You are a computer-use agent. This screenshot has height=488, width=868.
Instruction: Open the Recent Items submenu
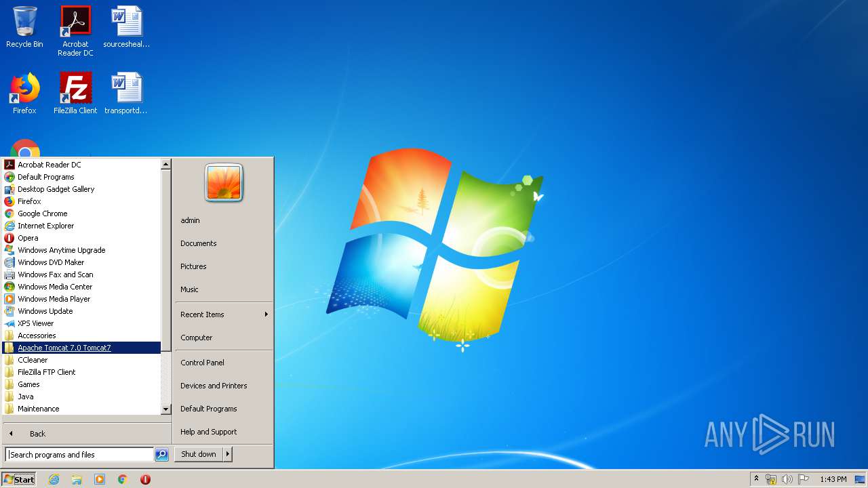click(x=224, y=314)
